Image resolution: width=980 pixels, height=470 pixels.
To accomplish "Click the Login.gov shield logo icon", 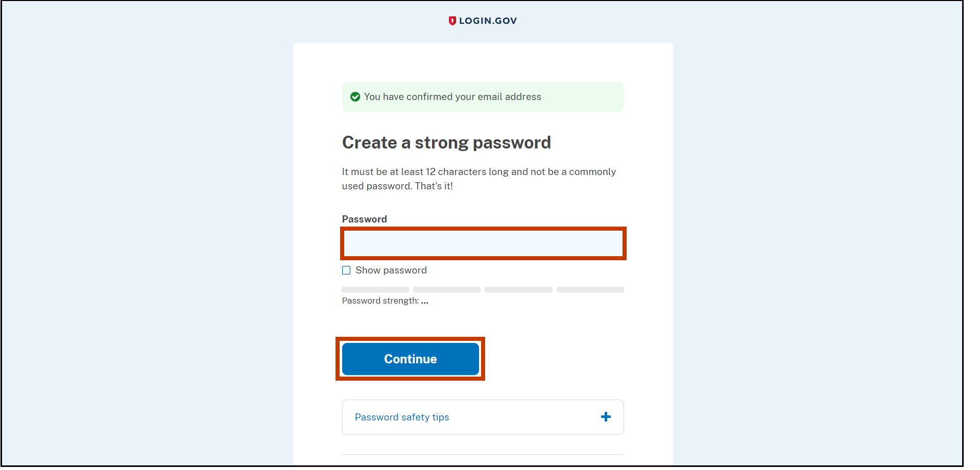I will pyautogui.click(x=452, y=21).
